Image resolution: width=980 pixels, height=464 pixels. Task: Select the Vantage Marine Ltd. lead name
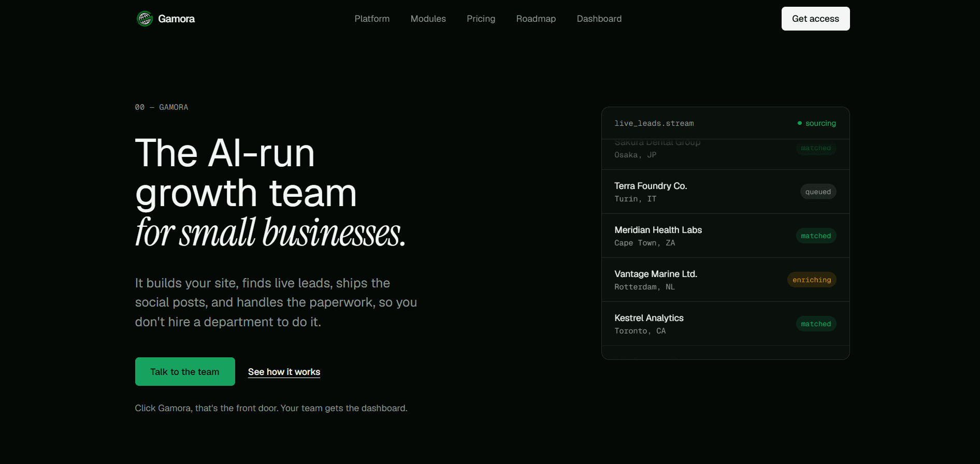656,274
